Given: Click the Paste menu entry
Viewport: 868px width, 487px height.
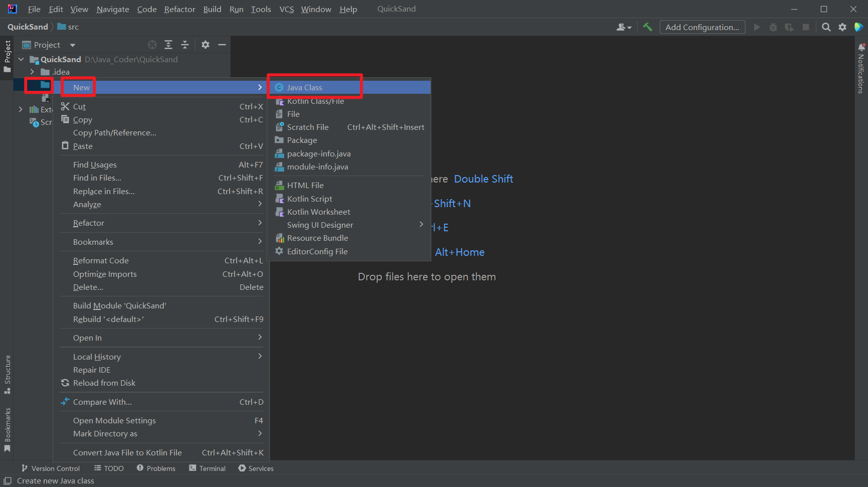Looking at the screenshot, I should 161,146.
